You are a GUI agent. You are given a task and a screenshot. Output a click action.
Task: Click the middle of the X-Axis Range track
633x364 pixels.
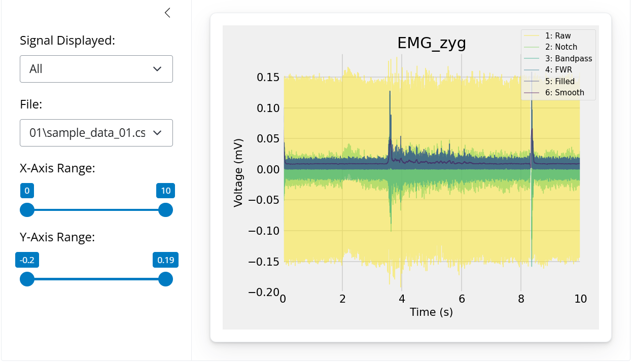pyautogui.click(x=96, y=210)
